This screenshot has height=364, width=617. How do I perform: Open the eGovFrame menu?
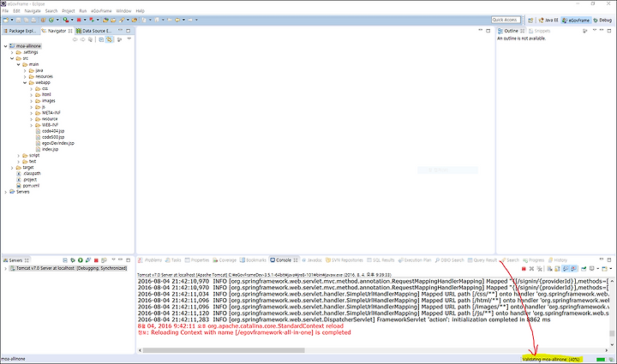click(x=101, y=11)
